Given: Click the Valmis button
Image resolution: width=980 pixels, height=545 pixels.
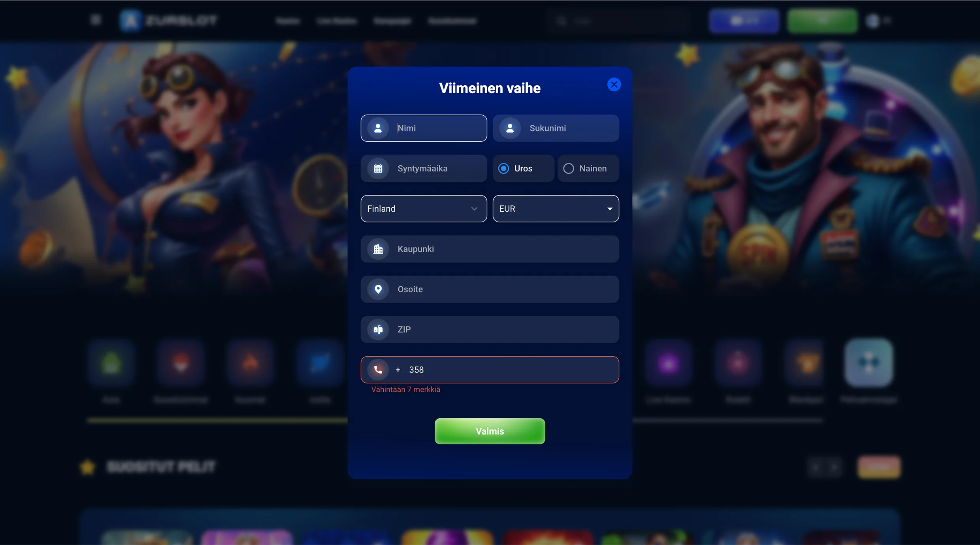Looking at the screenshot, I should [490, 431].
